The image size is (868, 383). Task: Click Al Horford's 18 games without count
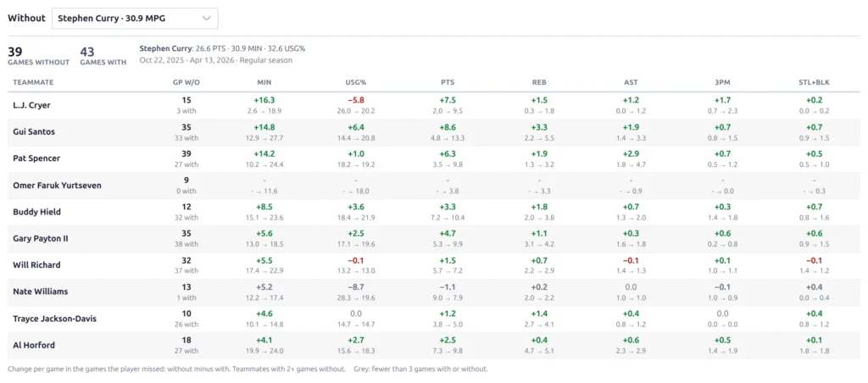[x=186, y=340]
